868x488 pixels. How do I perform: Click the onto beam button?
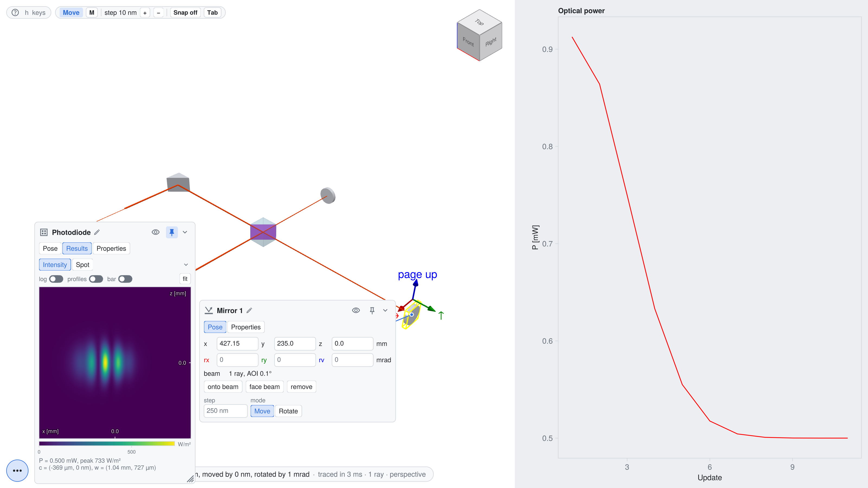(223, 387)
